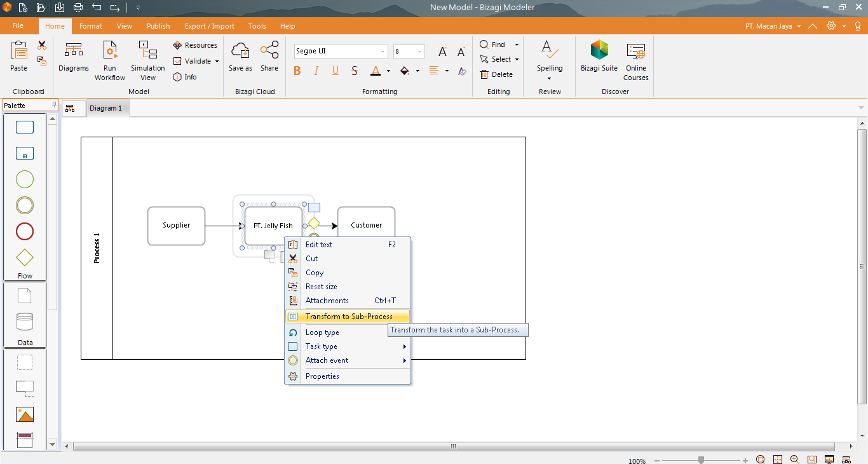Show model Info
The width and height of the screenshot is (868, 464).
click(x=185, y=77)
